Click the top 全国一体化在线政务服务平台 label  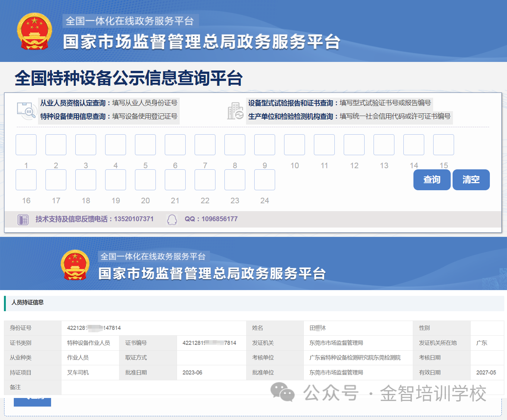[x=130, y=21]
